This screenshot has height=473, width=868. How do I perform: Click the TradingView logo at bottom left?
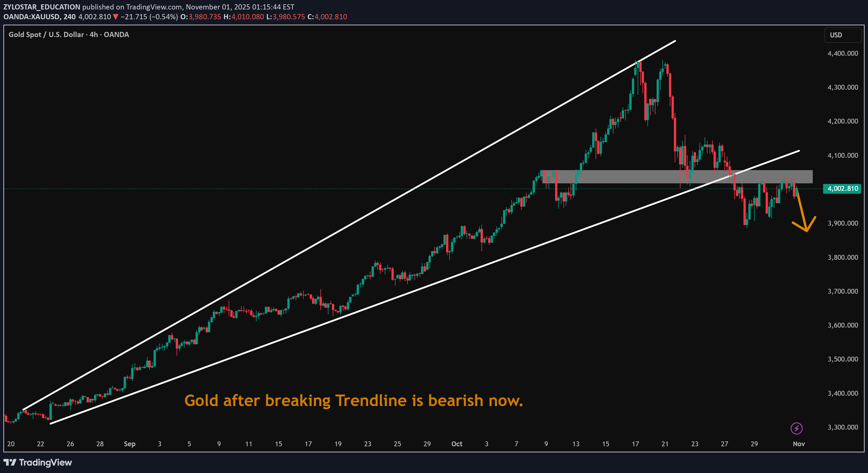pos(38,462)
